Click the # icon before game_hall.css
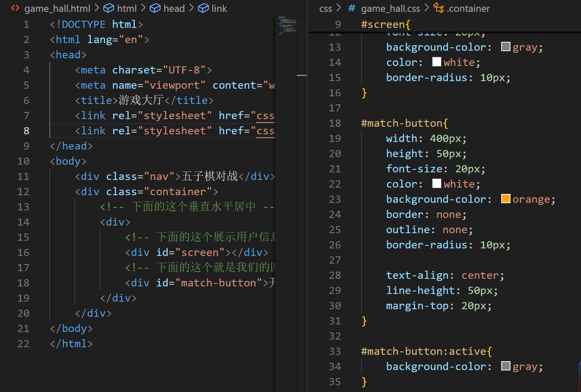 pyautogui.click(x=352, y=8)
